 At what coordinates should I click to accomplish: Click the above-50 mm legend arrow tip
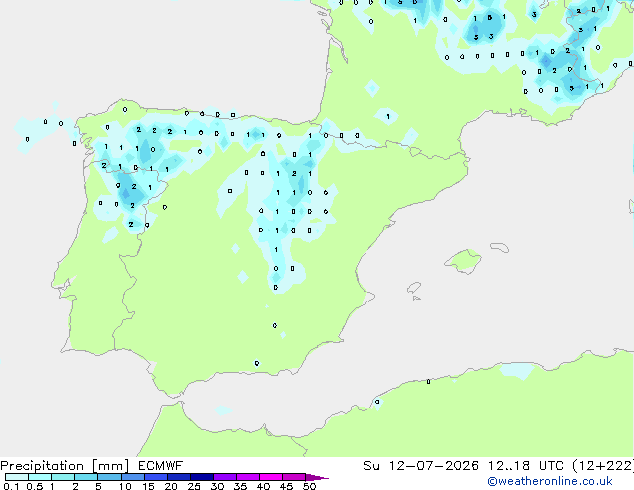317,477
